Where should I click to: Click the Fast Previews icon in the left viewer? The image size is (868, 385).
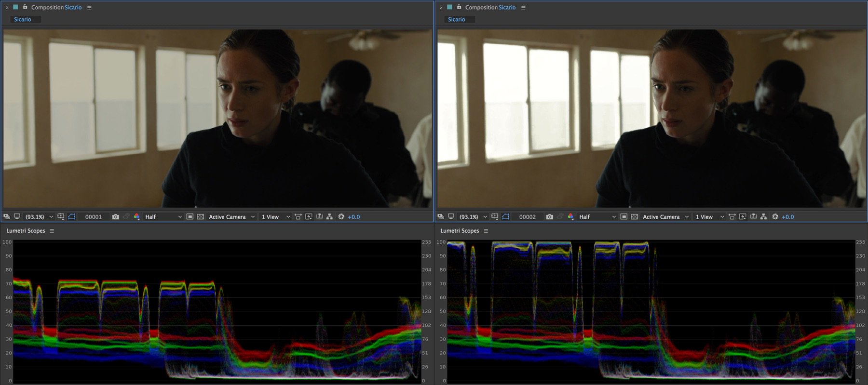(x=309, y=217)
